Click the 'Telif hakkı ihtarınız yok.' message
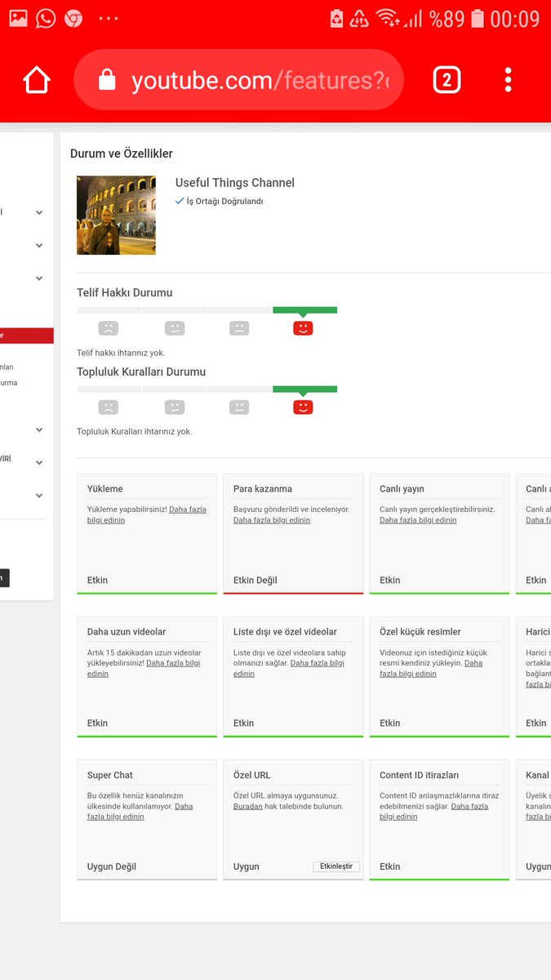 click(x=121, y=353)
